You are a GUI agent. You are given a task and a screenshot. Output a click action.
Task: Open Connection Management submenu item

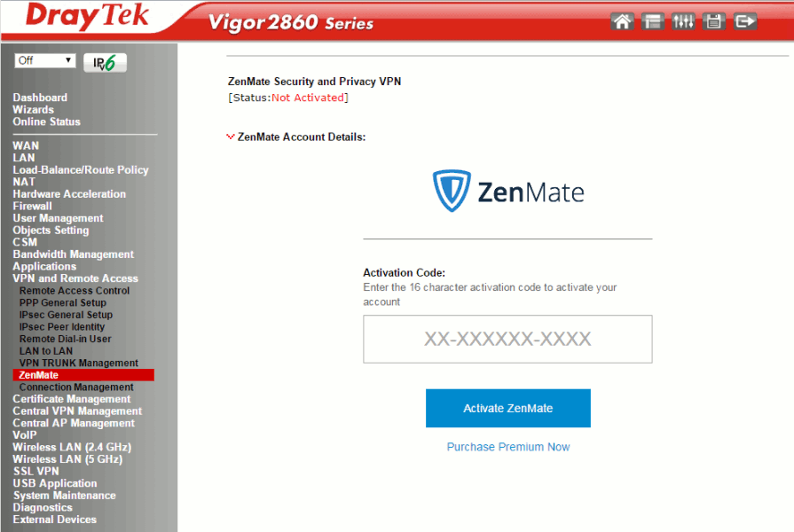click(x=76, y=387)
